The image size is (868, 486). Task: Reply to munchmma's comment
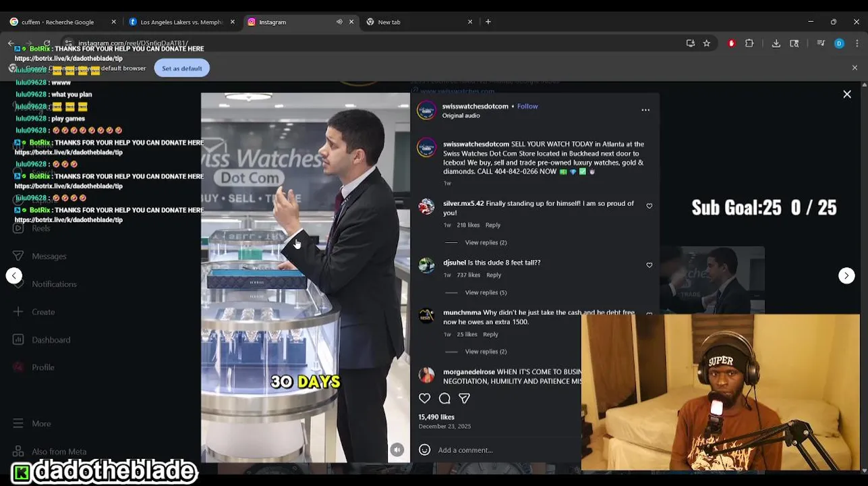click(490, 334)
